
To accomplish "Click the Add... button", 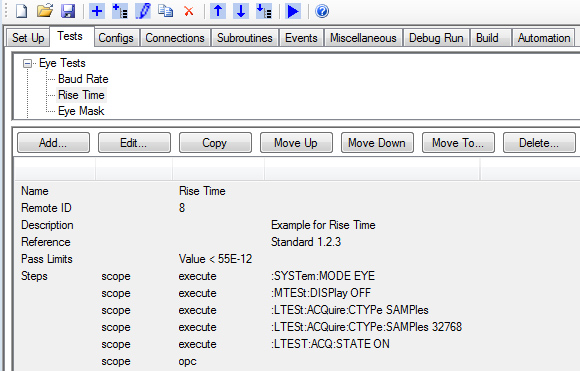I will (x=53, y=143).
